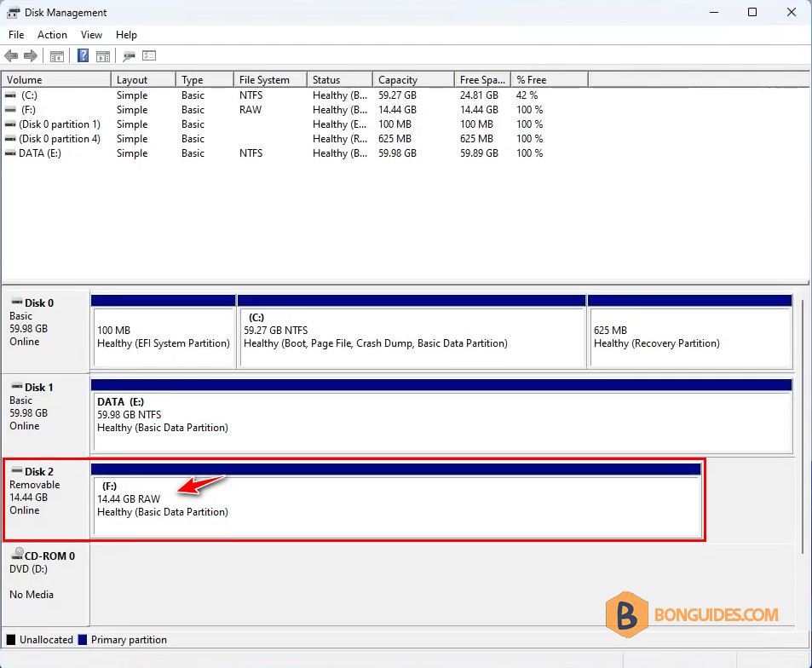Viewport: 812px width, 668px height.
Task: Click the Disk 0 drive icon
Action: 17,302
